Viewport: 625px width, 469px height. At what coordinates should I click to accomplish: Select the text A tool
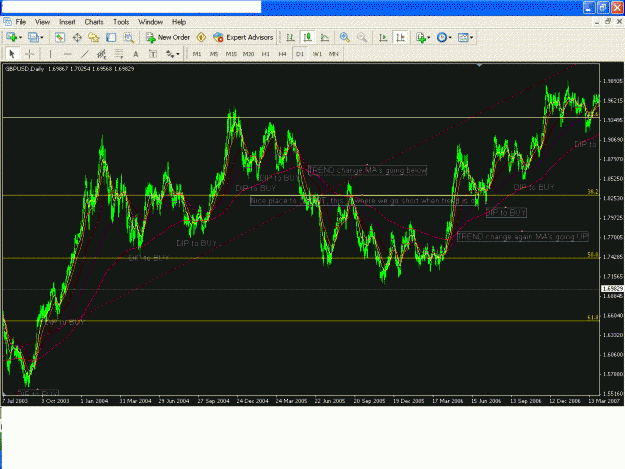(x=136, y=54)
